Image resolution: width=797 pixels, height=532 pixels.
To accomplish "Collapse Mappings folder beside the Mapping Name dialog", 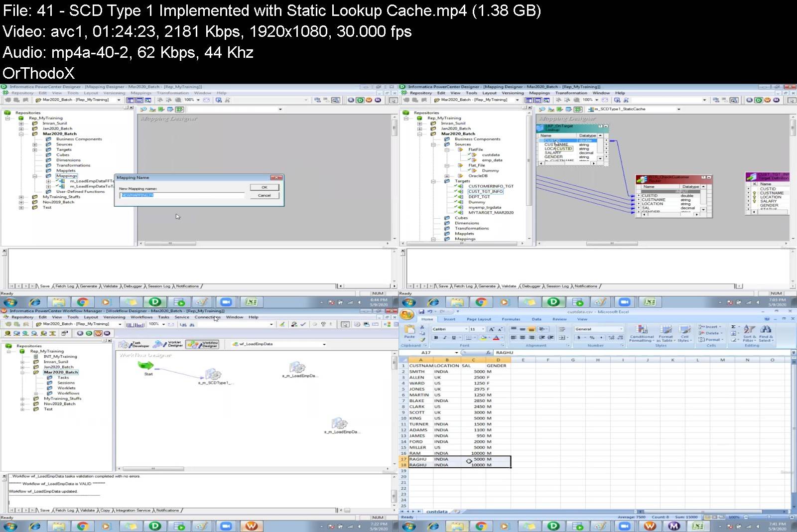I will tap(35, 176).
